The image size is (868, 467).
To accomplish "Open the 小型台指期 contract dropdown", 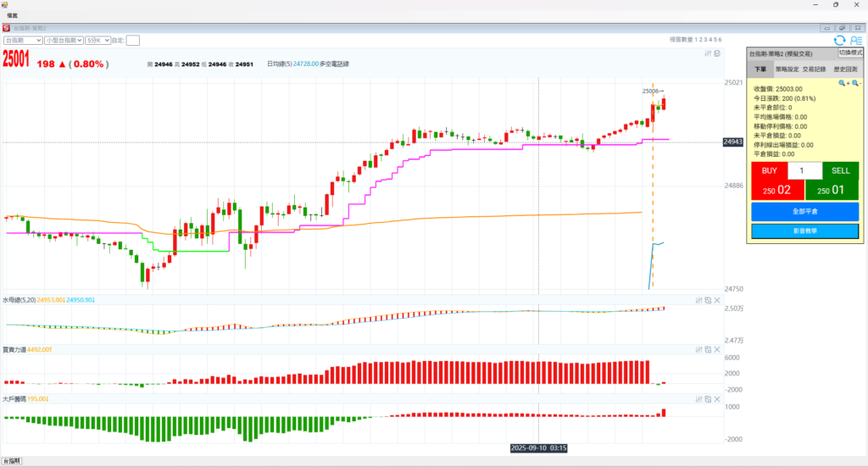I will (x=64, y=41).
